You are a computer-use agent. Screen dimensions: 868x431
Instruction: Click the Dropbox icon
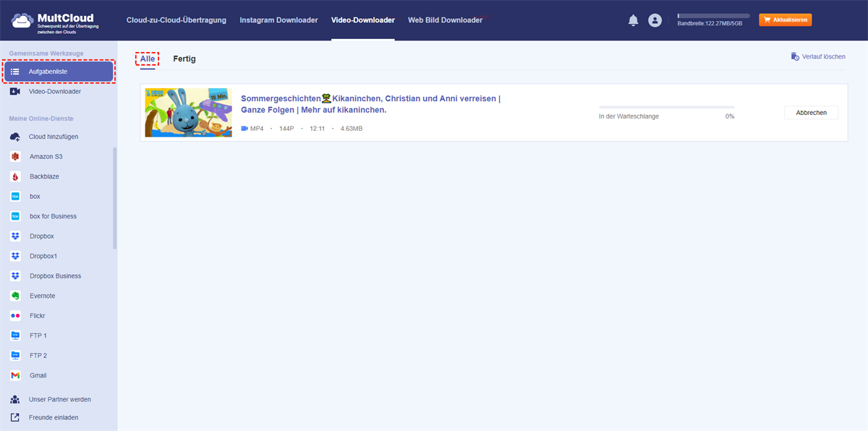point(15,236)
